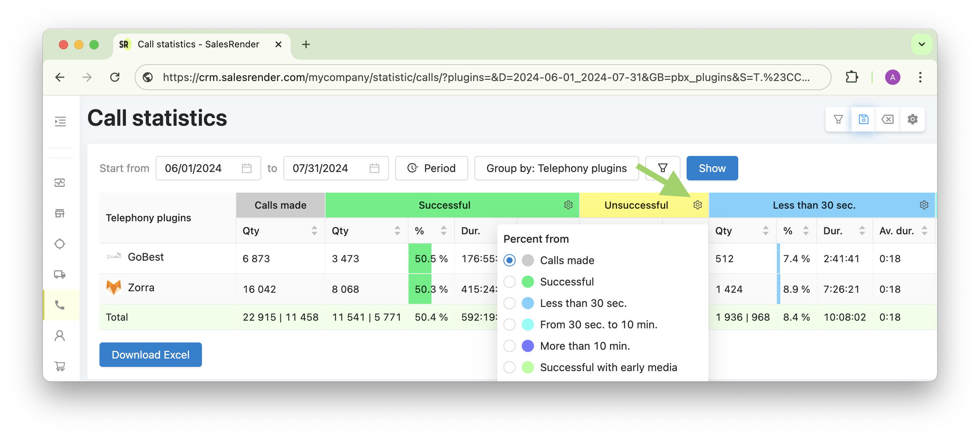Click the end date field 07/31/2024
The width and height of the screenshot is (980, 438).
336,168
